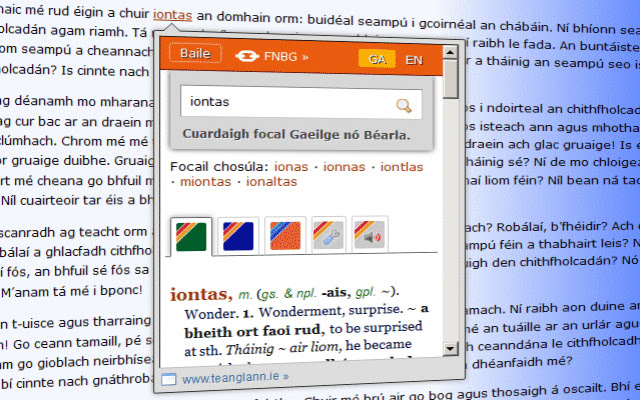Select the pronunciation speaker tab

point(369,234)
